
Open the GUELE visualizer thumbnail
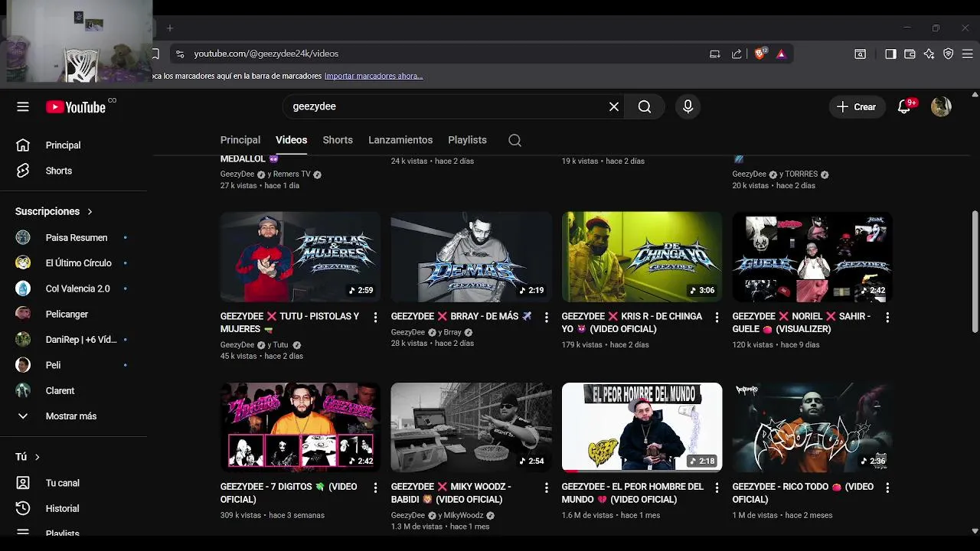(x=812, y=257)
